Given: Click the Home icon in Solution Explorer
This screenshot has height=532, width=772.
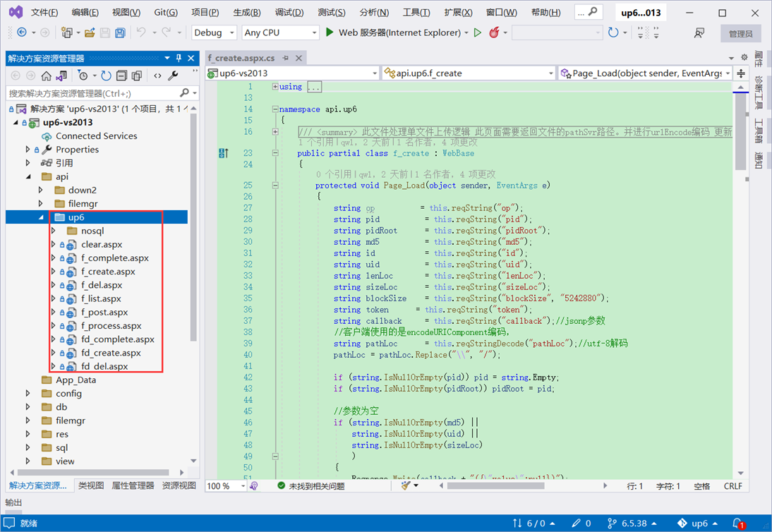Looking at the screenshot, I should click(46, 75).
